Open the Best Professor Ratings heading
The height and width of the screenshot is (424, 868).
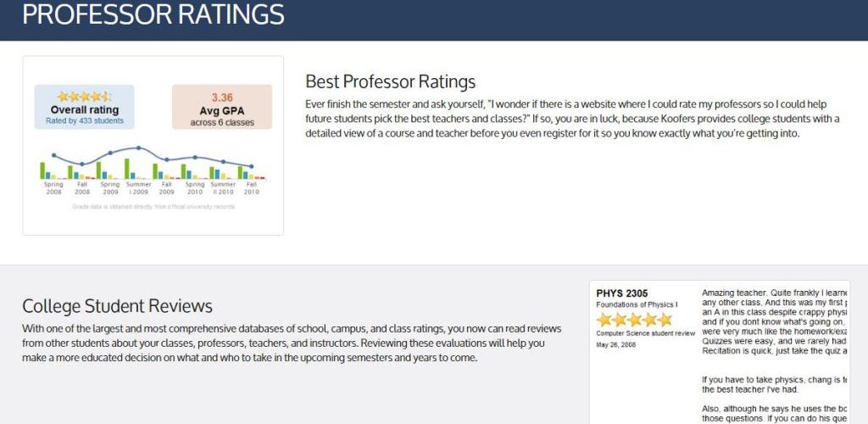pyautogui.click(x=390, y=81)
